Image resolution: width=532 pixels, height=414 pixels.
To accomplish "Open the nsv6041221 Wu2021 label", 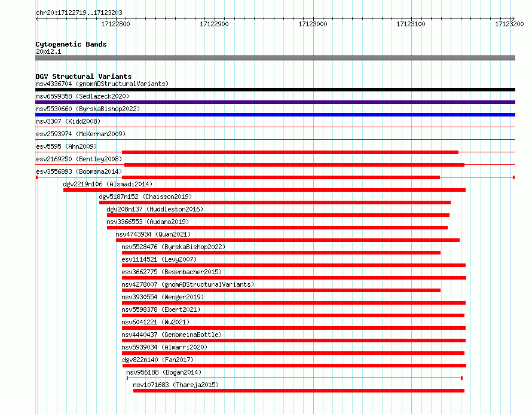I will point(155,322).
